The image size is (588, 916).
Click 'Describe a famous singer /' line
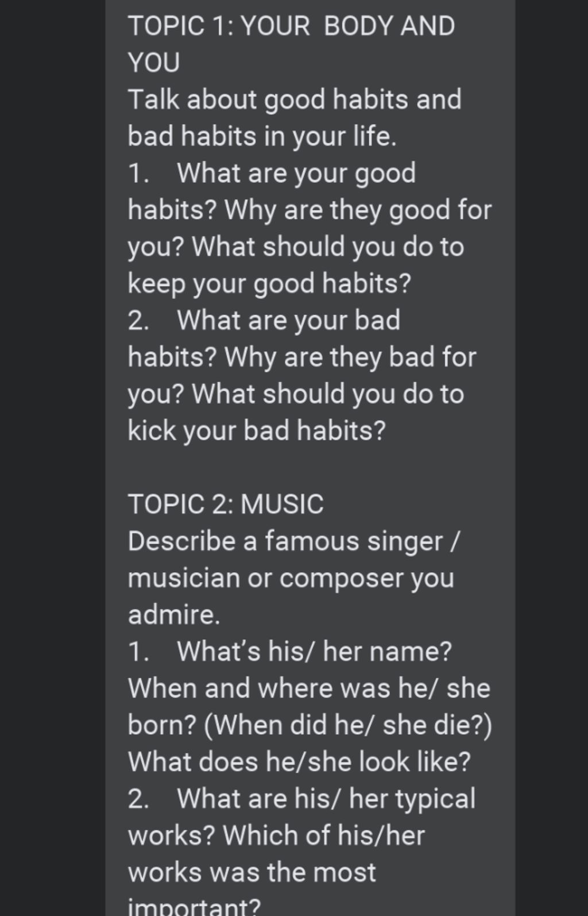pyautogui.click(x=294, y=541)
